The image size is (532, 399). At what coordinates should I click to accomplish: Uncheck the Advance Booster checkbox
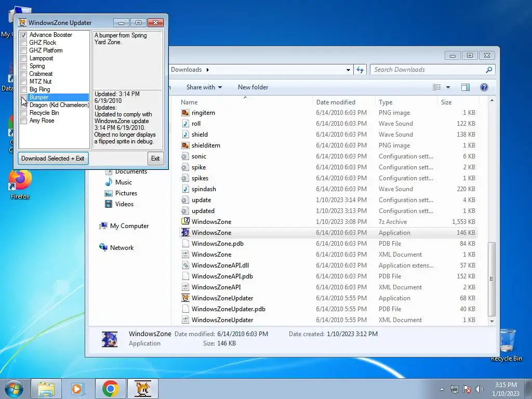pyautogui.click(x=23, y=35)
